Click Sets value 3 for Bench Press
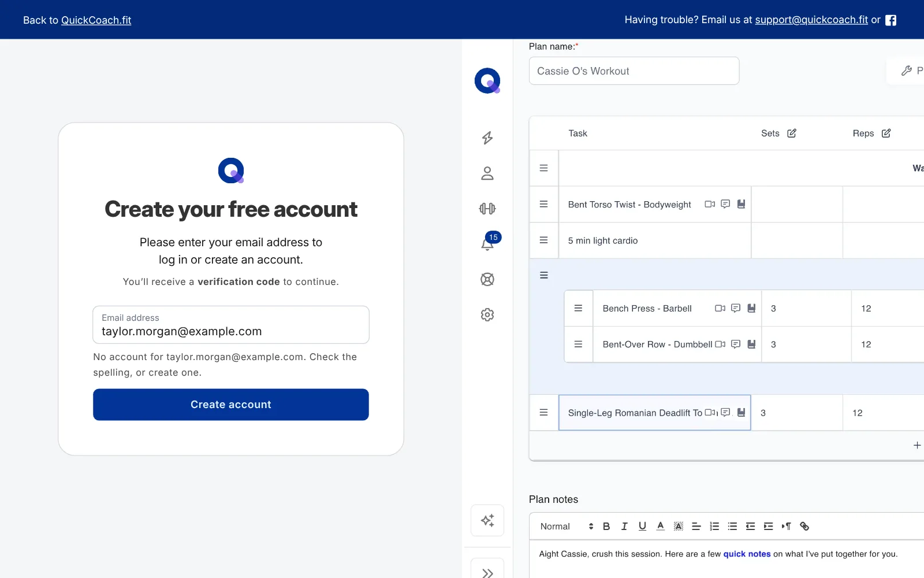This screenshot has height=578, width=924. click(773, 309)
